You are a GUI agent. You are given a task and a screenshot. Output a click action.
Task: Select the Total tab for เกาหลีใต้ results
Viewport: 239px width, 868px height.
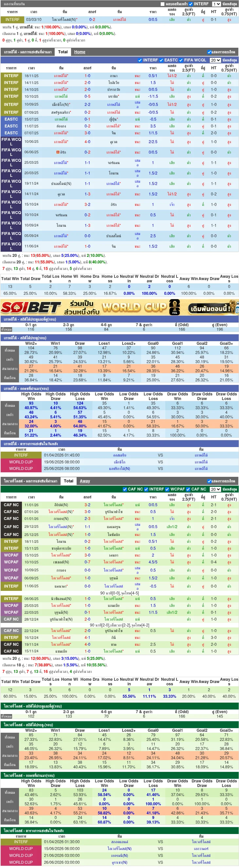pyautogui.click(x=63, y=52)
